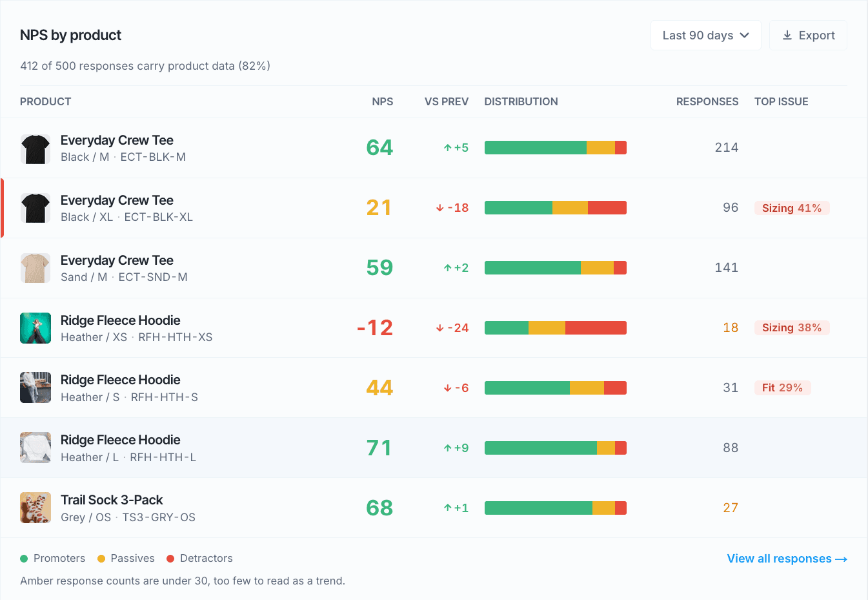Open the Last 90 days dropdown
The image size is (868, 600).
pyautogui.click(x=706, y=36)
